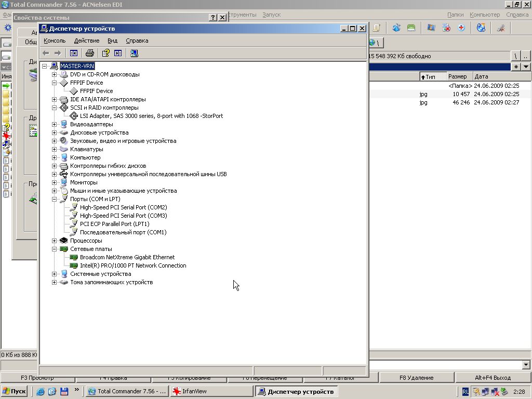This screenshot has width=532, height=399.
Task: Collapse the FFPIF Device category
Action: 54,83
